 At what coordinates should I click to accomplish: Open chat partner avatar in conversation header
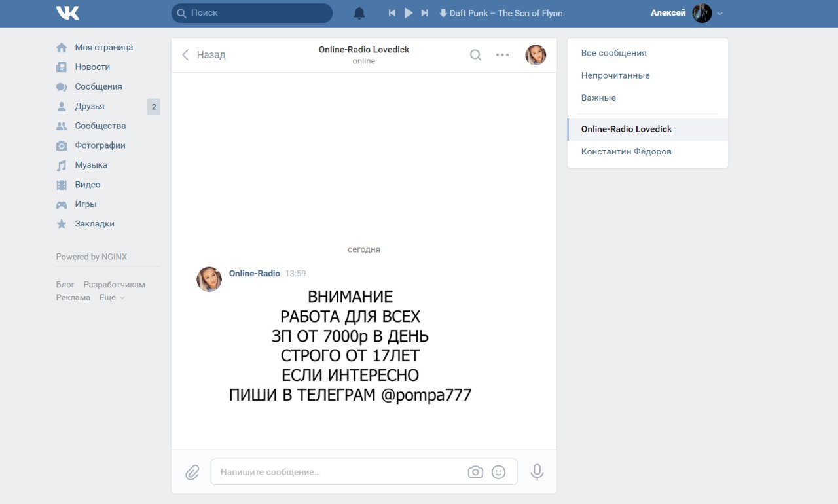pyautogui.click(x=536, y=55)
